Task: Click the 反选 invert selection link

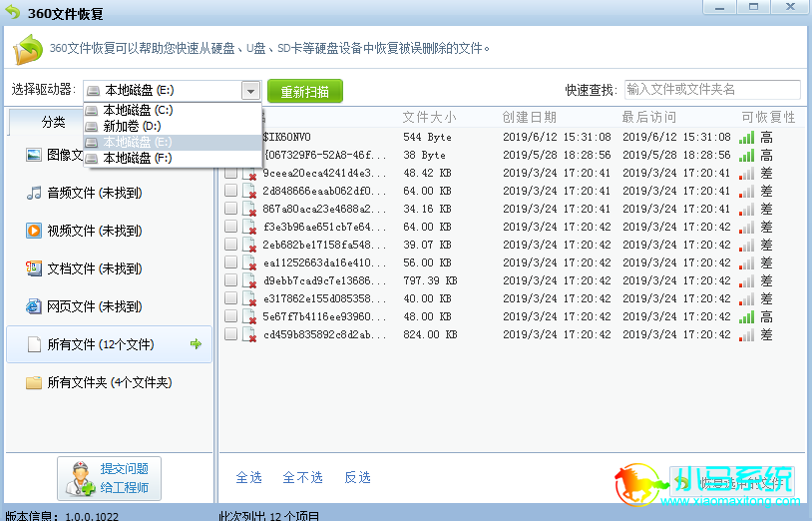Action: pos(358,477)
